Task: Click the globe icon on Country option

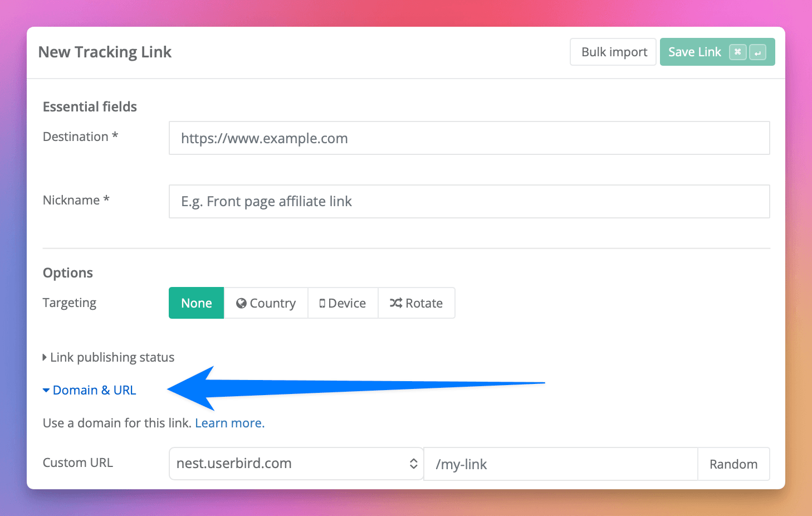Action: click(242, 303)
